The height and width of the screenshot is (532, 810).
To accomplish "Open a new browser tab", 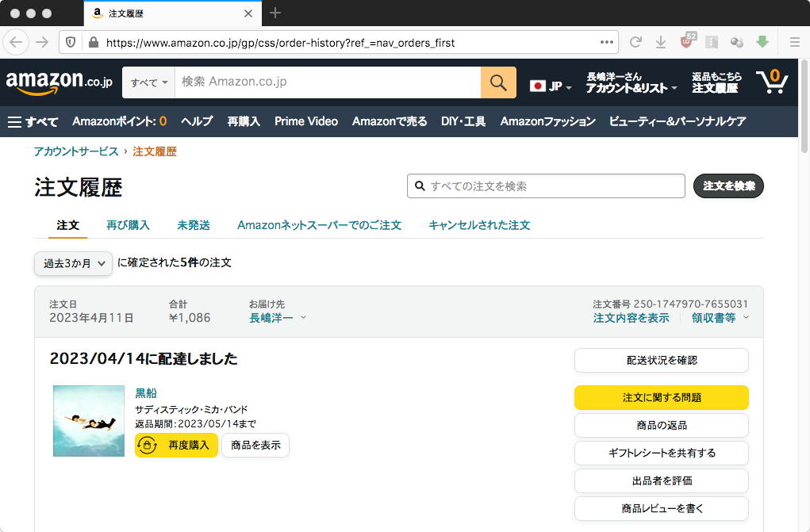I will tap(275, 13).
